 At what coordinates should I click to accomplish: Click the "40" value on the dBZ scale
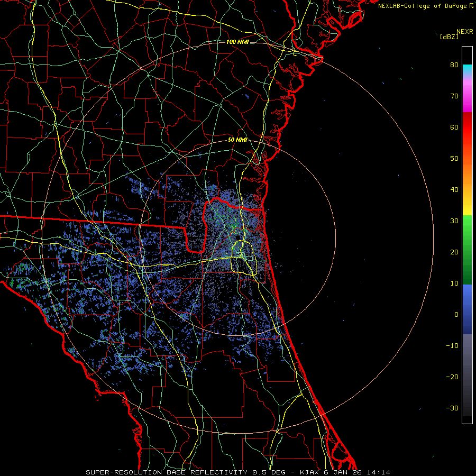point(454,190)
